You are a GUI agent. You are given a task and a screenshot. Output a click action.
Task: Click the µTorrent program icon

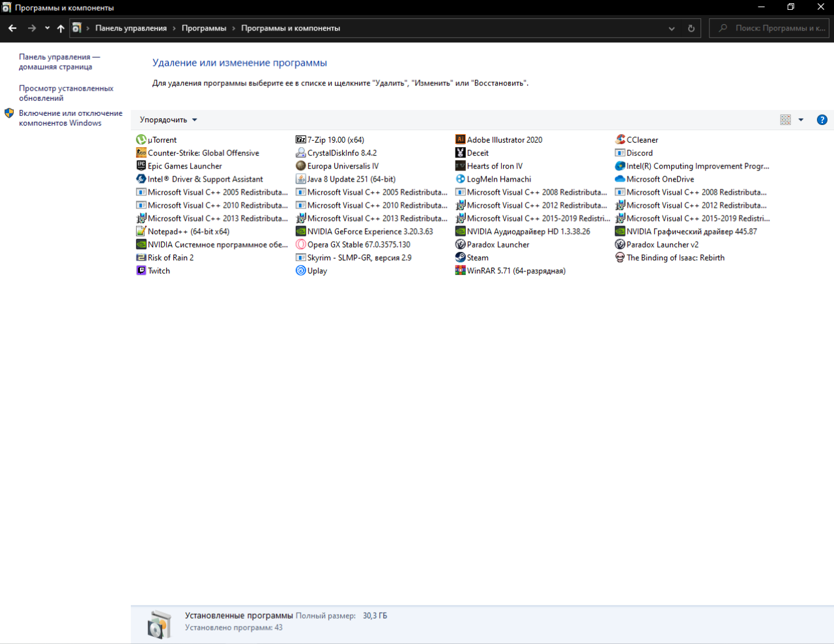tap(141, 139)
